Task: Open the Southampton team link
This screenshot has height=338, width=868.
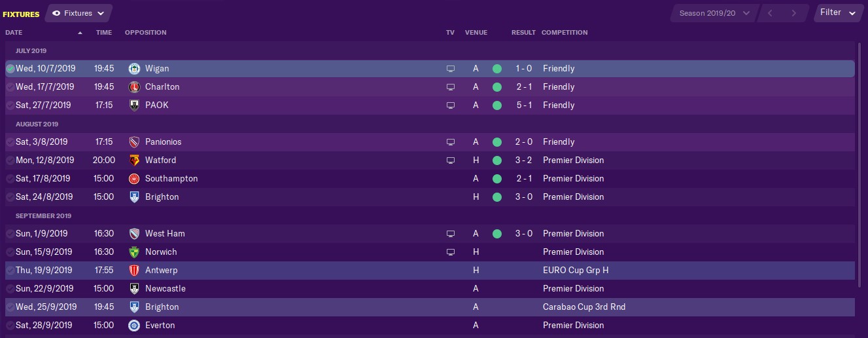Action: click(x=171, y=179)
